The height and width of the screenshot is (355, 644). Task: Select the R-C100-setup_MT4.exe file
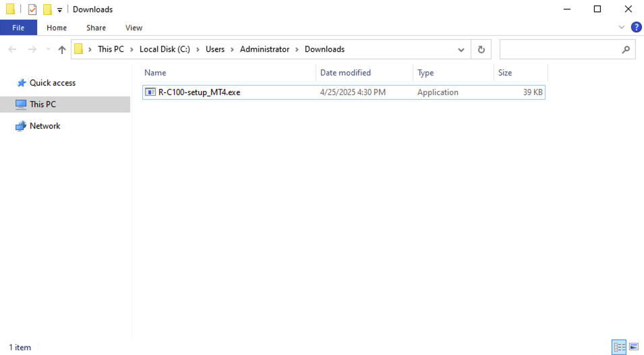click(x=344, y=92)
